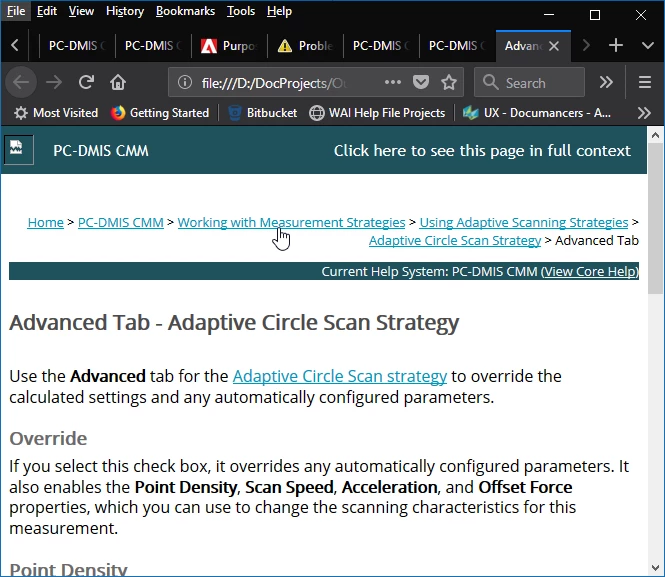Open Most Visited bookmarks folder
The width and height of the screenshot is (665, 577).
(56, 113)
